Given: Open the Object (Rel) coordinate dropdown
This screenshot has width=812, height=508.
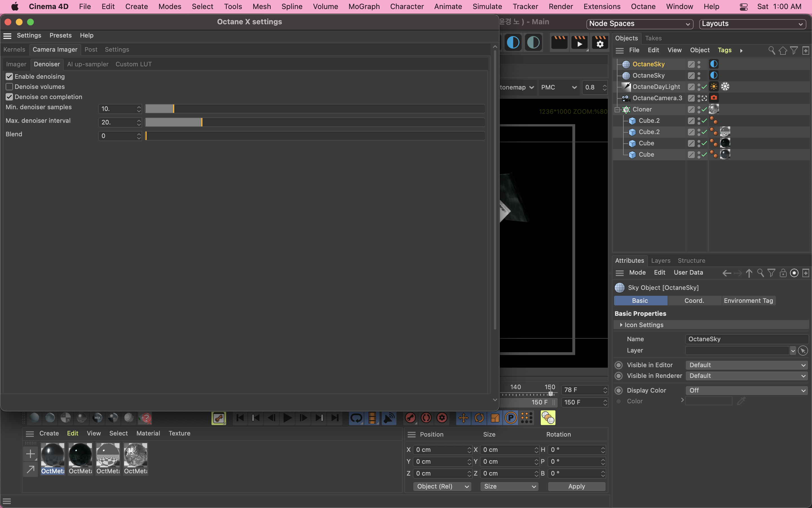Looking at the screenshot, I should point(442,487).
